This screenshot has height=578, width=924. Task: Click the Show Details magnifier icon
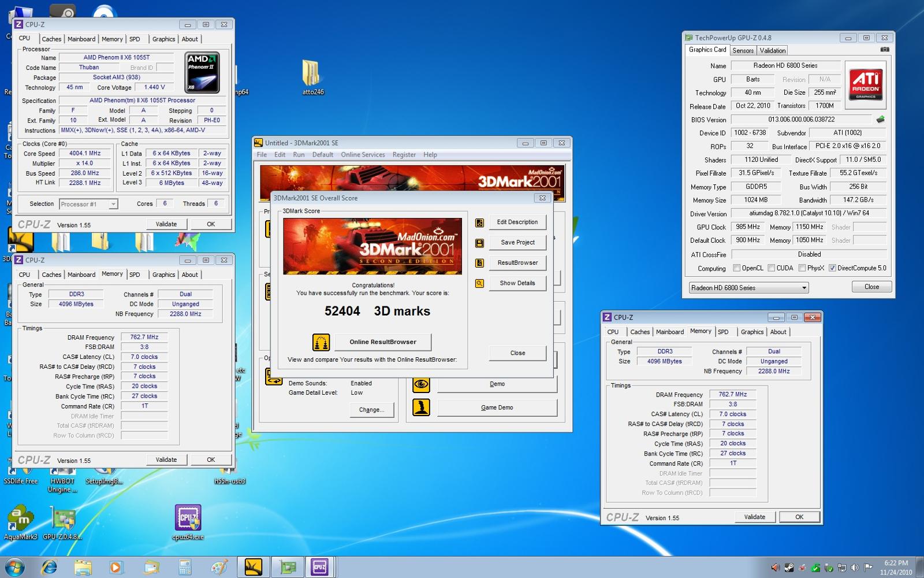[x=479, y=283]
